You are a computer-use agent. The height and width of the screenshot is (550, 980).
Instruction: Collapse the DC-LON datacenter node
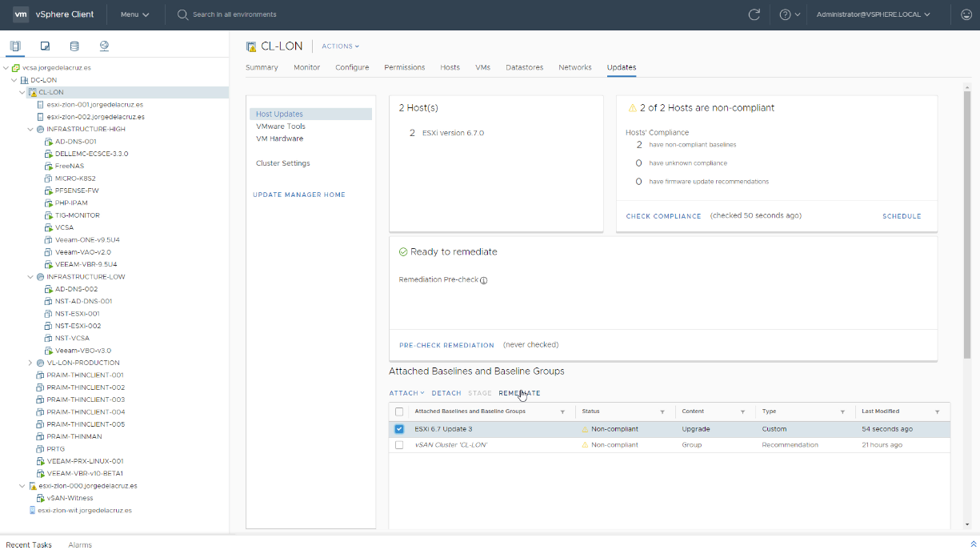point(14,80)
